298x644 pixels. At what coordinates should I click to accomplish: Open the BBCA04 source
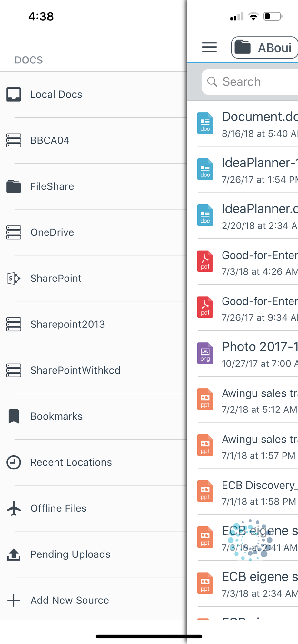[x=94, y=140]
